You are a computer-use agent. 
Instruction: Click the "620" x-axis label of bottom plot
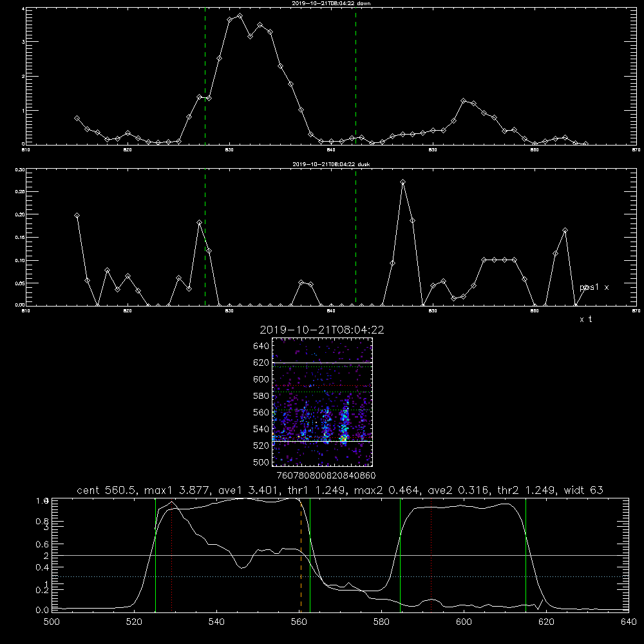point(546,622)
